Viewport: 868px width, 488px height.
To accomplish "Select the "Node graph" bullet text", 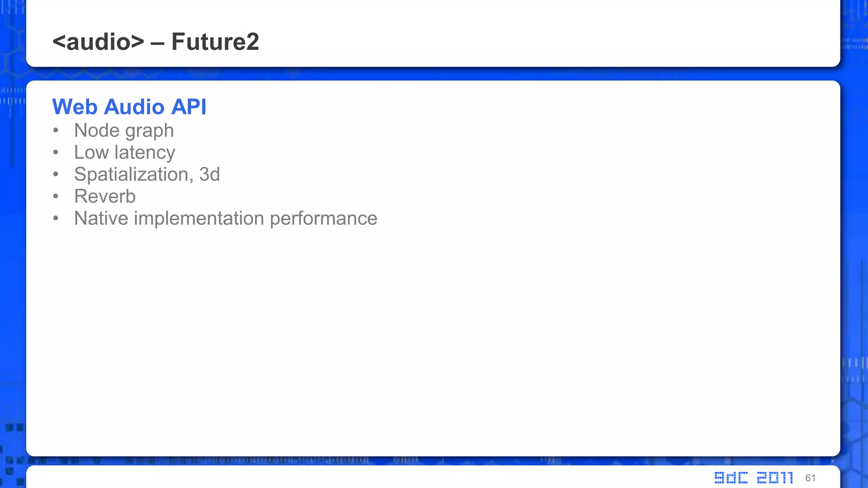I will pyautogui.click(x=124, y=130).
